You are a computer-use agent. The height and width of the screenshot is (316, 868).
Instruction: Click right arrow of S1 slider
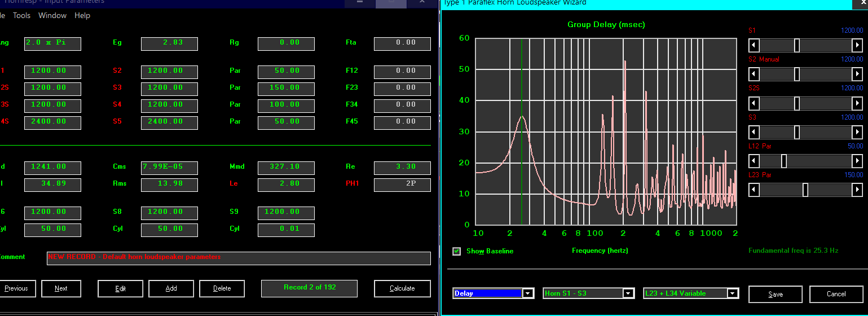click(857, 45)
